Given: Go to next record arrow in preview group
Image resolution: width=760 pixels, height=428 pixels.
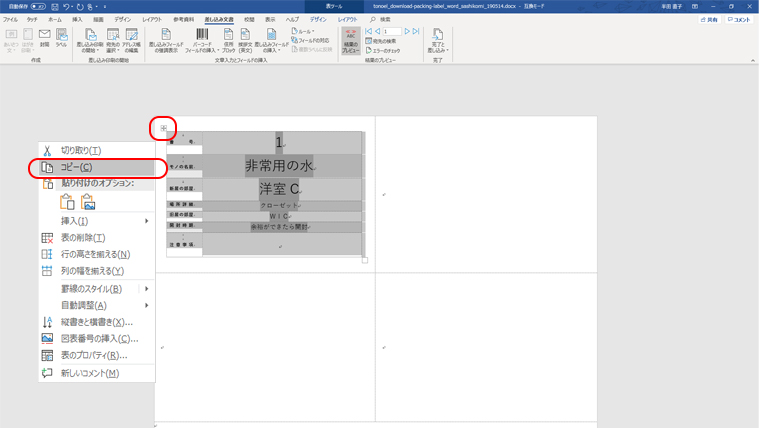Looking at the screenshot, I should (x=406, y=32).
